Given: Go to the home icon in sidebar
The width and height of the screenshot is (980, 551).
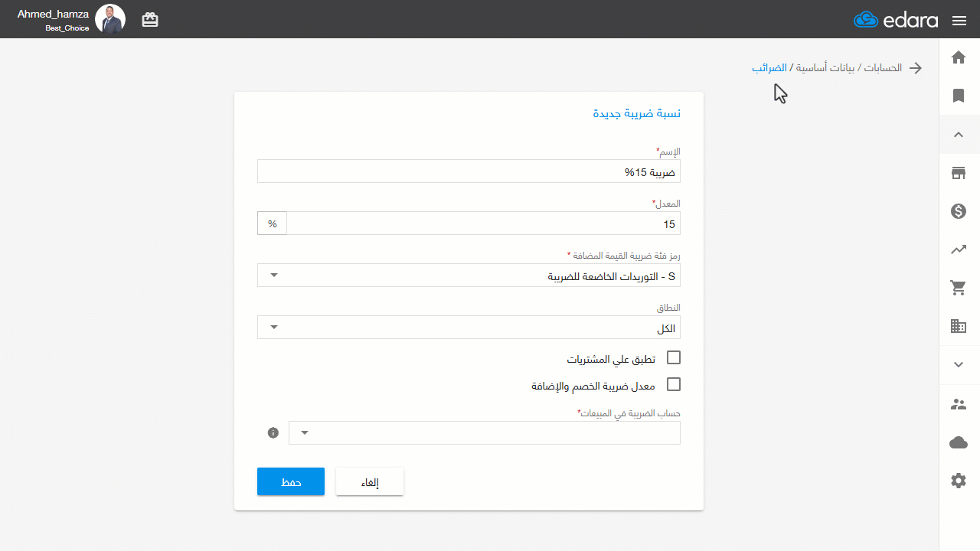Looking at the screenshot, I should [959, 57].
